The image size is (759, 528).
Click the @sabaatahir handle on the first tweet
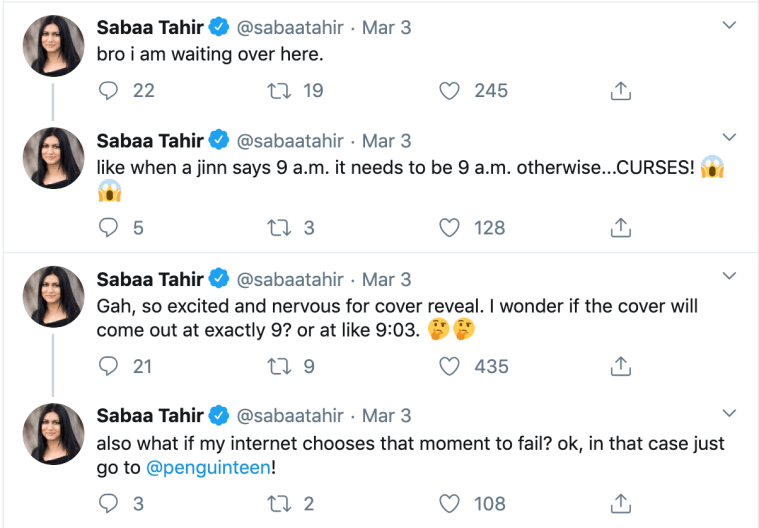coord(290,28)
